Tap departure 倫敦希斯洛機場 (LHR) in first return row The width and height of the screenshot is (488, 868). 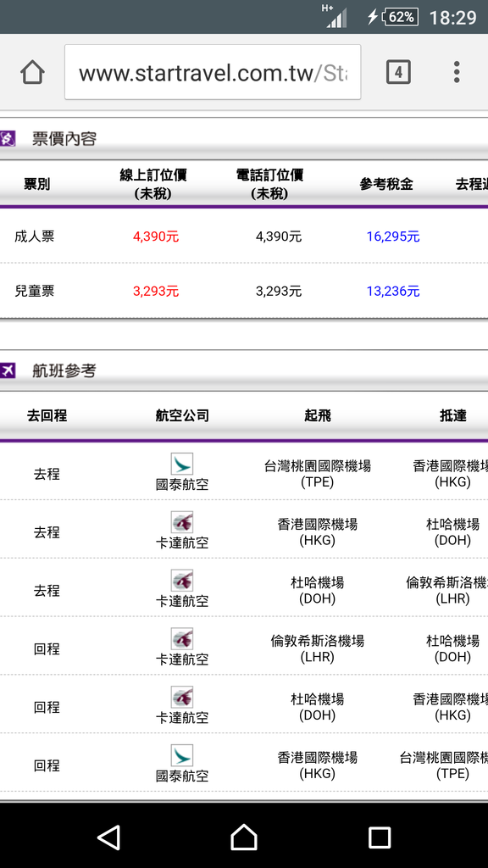point(318,648)
